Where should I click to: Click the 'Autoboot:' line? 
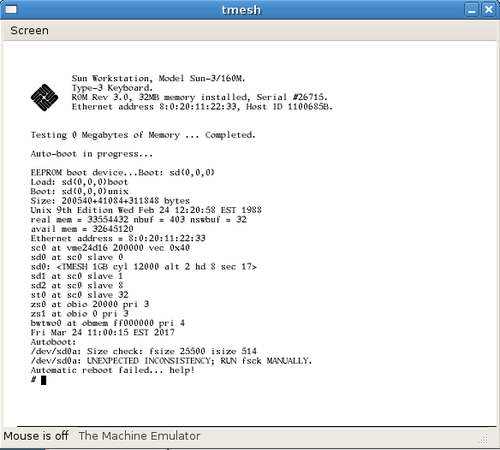tap(53, 342)
